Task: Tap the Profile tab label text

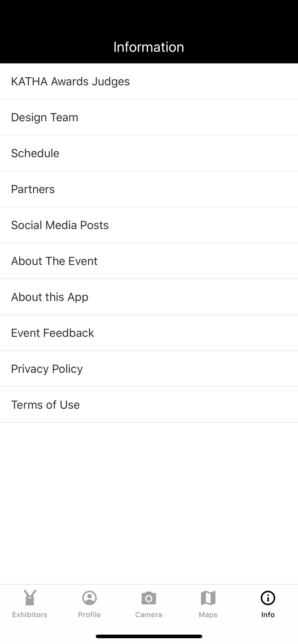Action: point(89,615)
